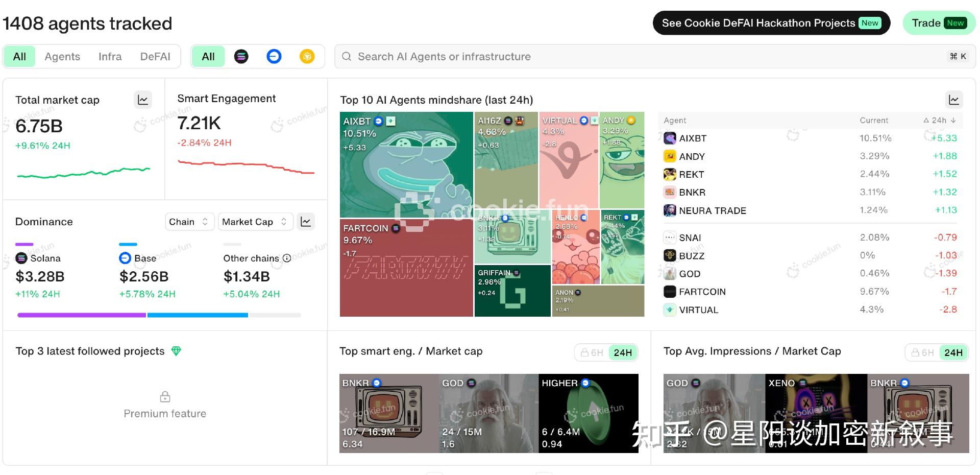Click ANDY avatar in agent table
Image resolution: width=980 pixels, height=475 pixels.
[670, 156]
